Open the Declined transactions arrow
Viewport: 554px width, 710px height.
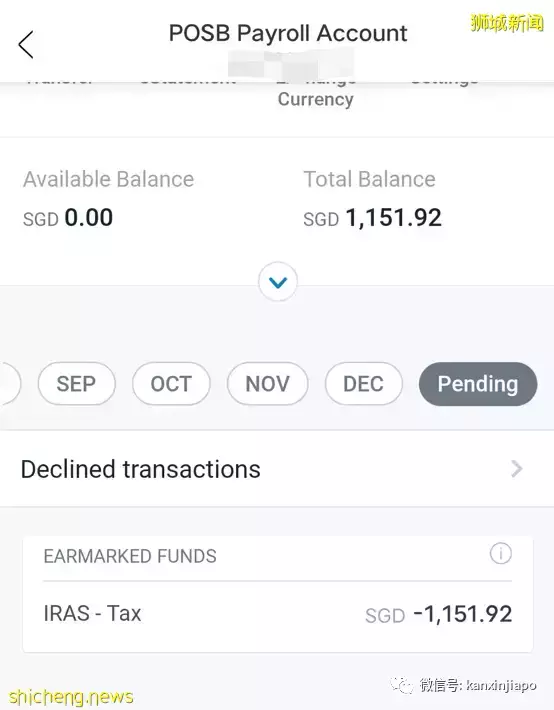[x=516, y=469]
